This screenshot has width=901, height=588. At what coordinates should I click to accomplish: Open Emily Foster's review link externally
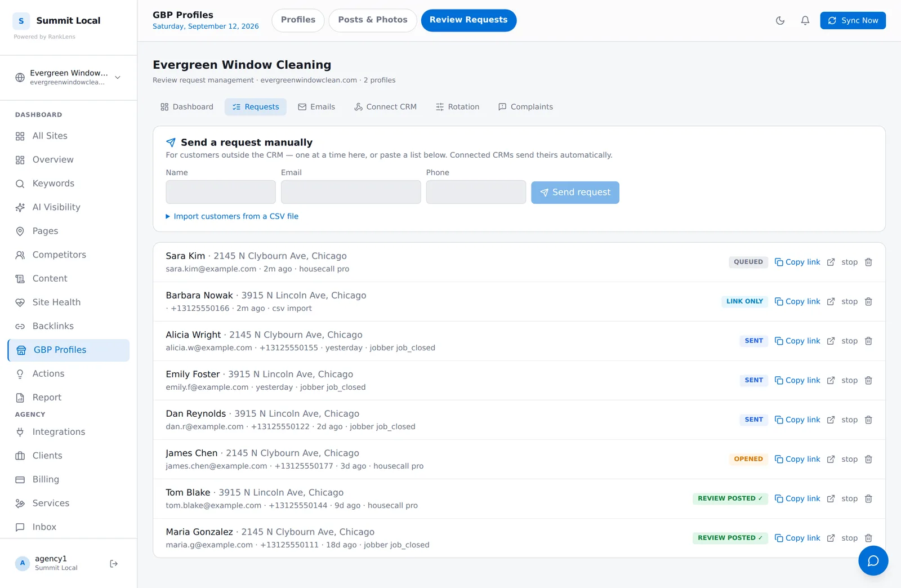[x=831, y=381]
